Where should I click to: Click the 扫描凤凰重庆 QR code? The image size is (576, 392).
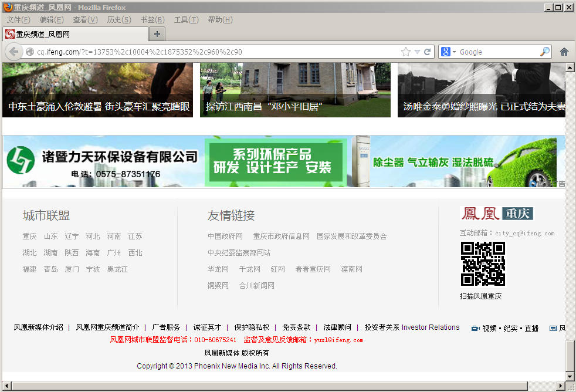click(483, 264)
